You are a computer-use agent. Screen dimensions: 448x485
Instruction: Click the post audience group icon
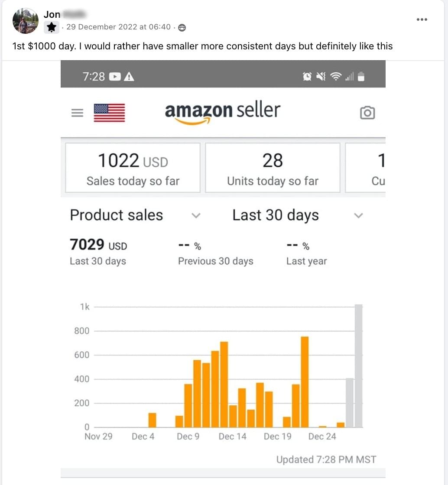(x=182, y=27)
